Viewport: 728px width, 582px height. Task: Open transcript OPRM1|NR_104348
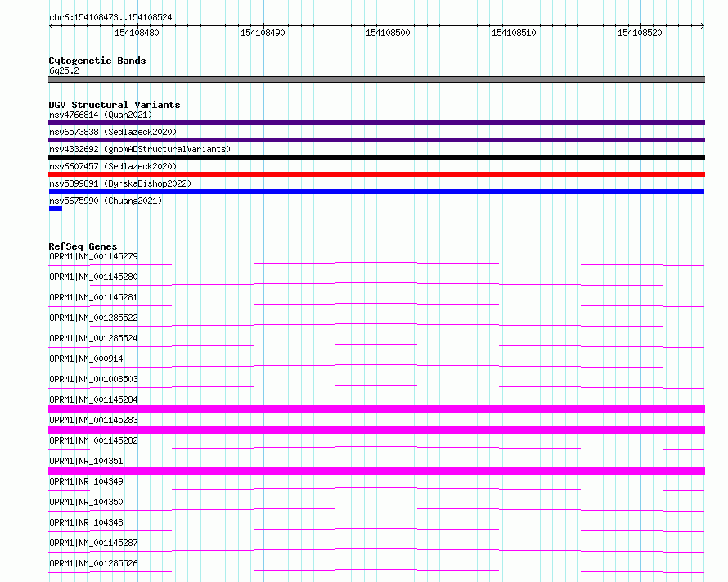pyautogui.click(x=86, y=522)
